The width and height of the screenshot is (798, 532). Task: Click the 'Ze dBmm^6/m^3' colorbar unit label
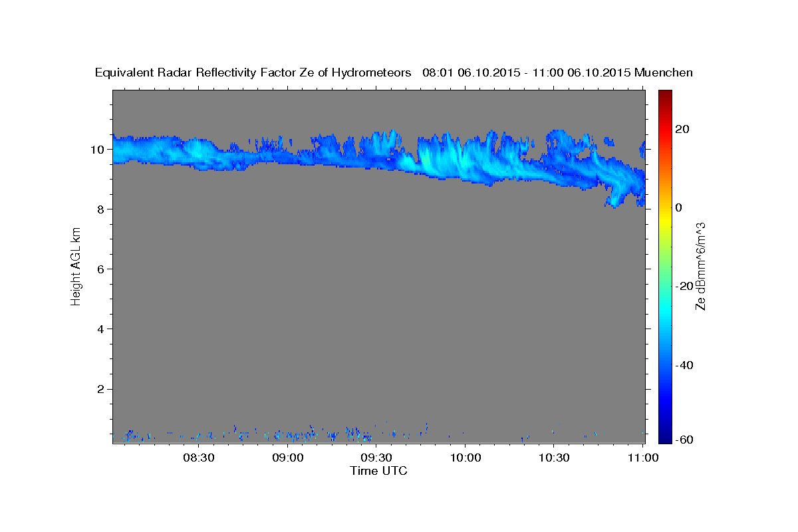700,266
